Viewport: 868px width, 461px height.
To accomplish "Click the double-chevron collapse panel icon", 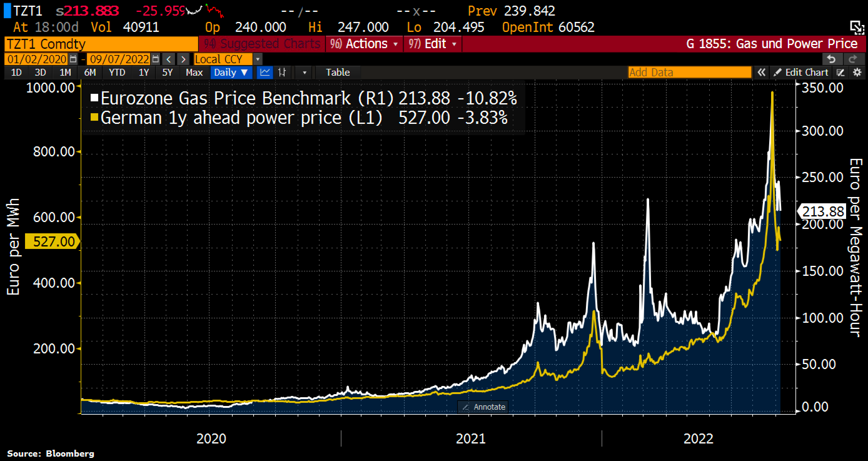I will click(761, 73).
